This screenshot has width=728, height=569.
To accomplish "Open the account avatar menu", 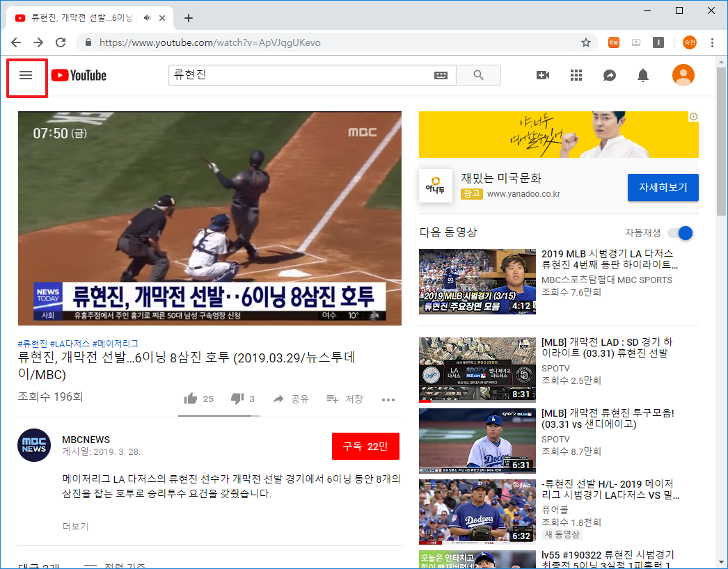I will point(683,75).
